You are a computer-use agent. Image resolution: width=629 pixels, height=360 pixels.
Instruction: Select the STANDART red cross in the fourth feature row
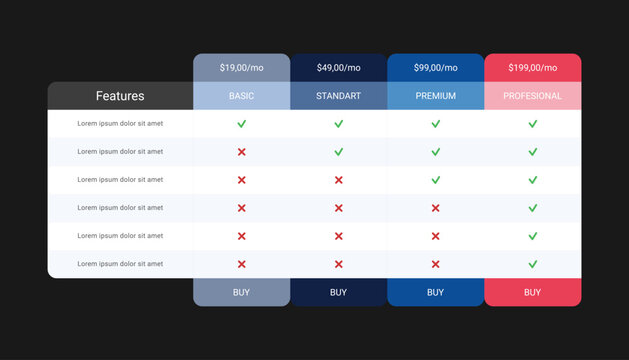pos(339,208)
